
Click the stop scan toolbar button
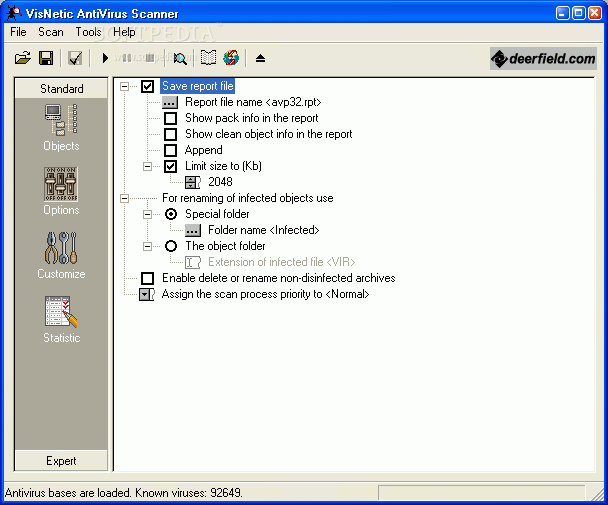tap(150, 58)
